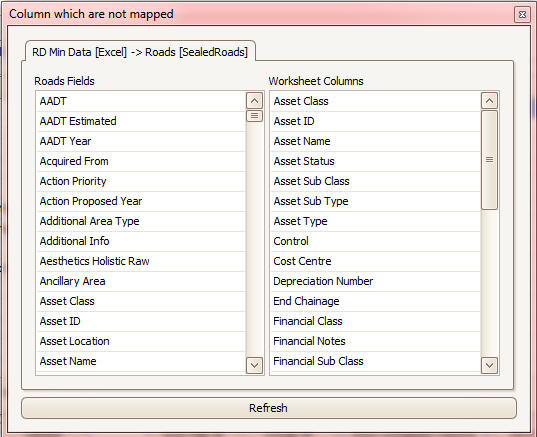Click Worksheet Columns scroll up arrow
The height and width of the screenshot is (437, 537).
click(x=489, y=101)
